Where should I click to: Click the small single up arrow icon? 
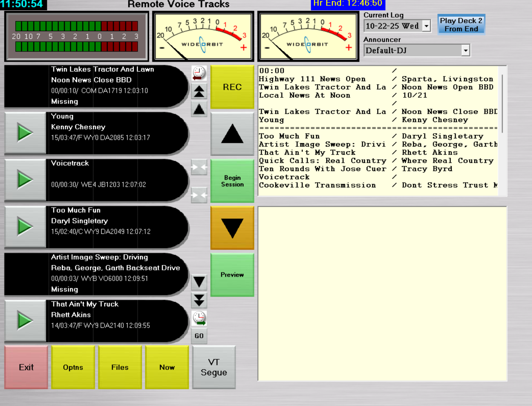coord(199,109)
